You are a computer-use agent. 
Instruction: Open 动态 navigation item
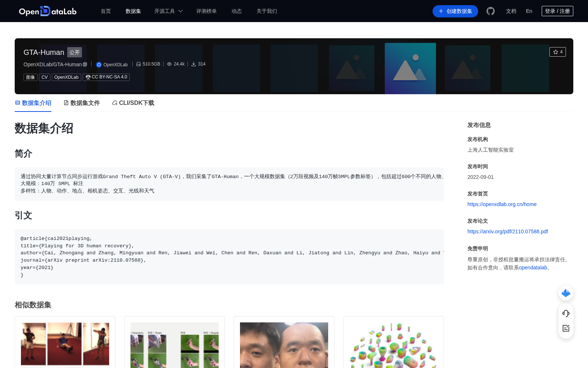[237, 11]
